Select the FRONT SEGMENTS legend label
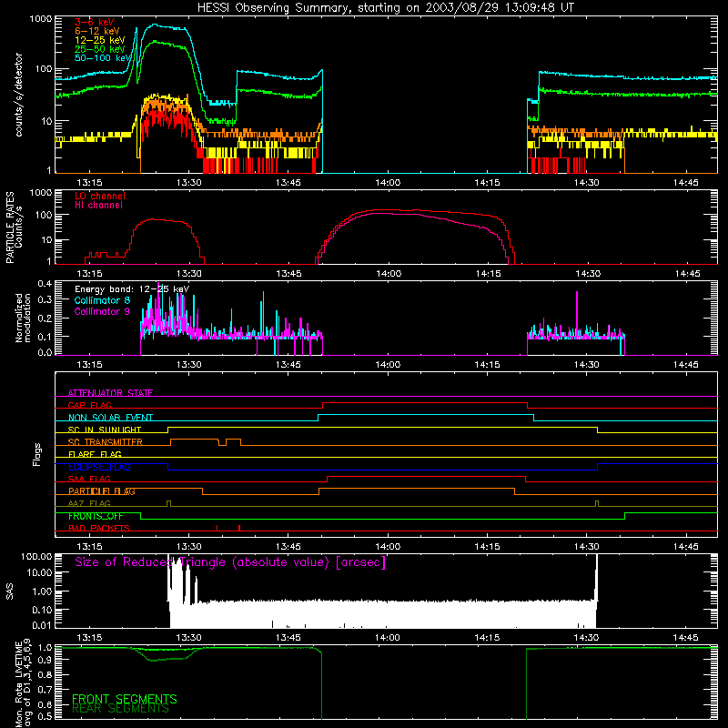Viewport: 728px width, 728px height. (x=125, y=699)
